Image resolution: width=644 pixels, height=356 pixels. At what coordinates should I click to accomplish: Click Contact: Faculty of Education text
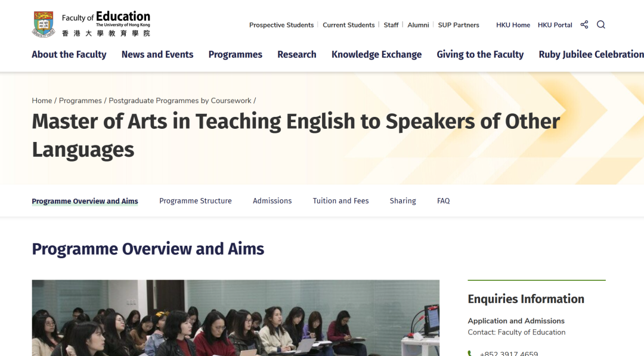516,332
